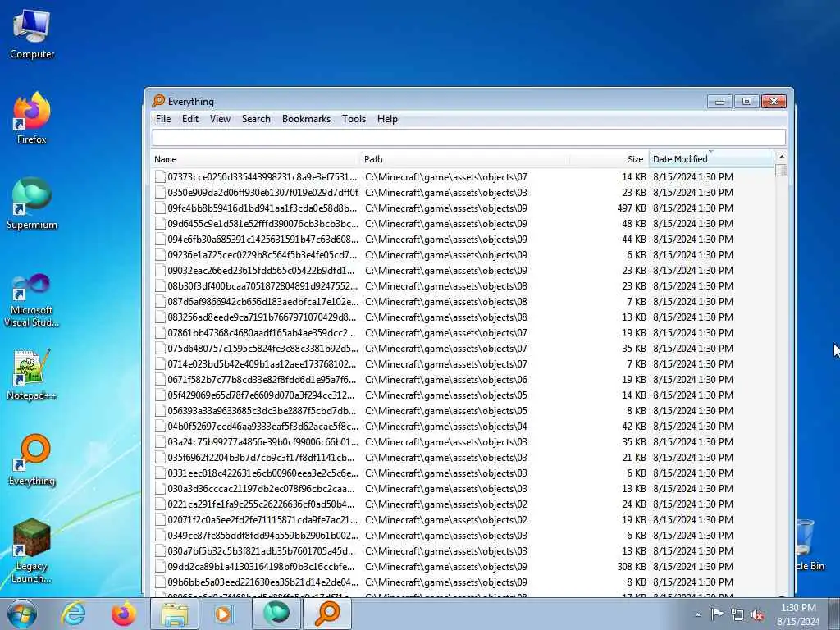Click the muted volume tray icon
The width and height of the screenshot is (840, 630).
[x=757, y=615]
